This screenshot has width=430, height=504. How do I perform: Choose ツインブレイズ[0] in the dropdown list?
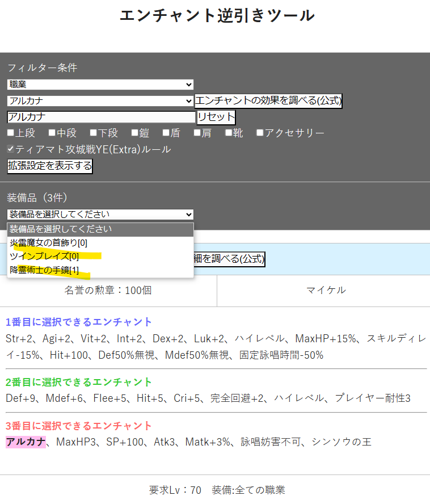point(40,256)
